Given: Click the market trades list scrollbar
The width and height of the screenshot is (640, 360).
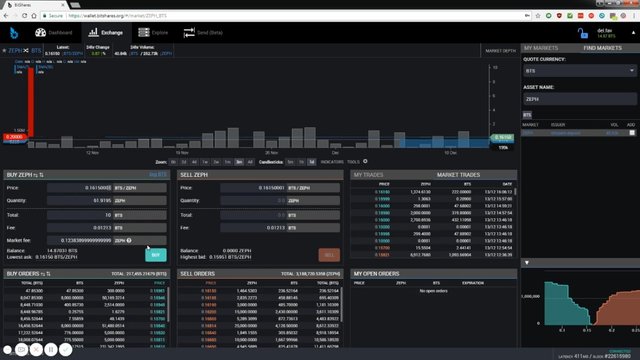Looking at the screenshot, I should click(516, 191).
